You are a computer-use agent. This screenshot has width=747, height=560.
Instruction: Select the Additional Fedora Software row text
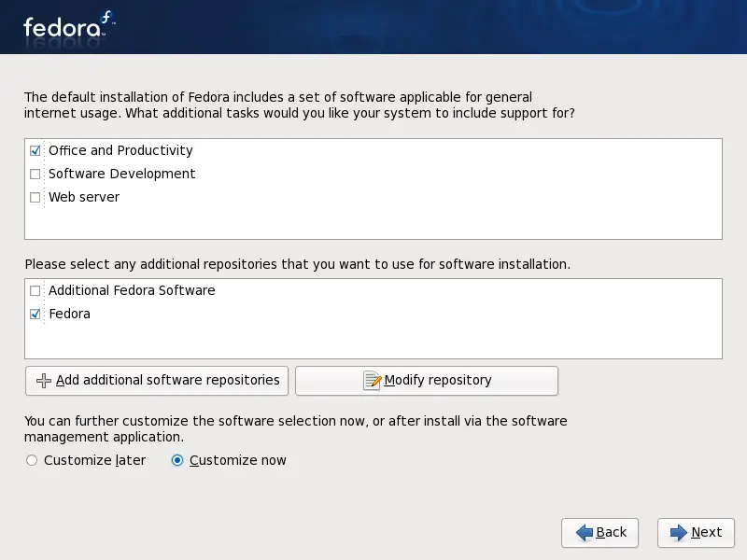tap(132, 290)
